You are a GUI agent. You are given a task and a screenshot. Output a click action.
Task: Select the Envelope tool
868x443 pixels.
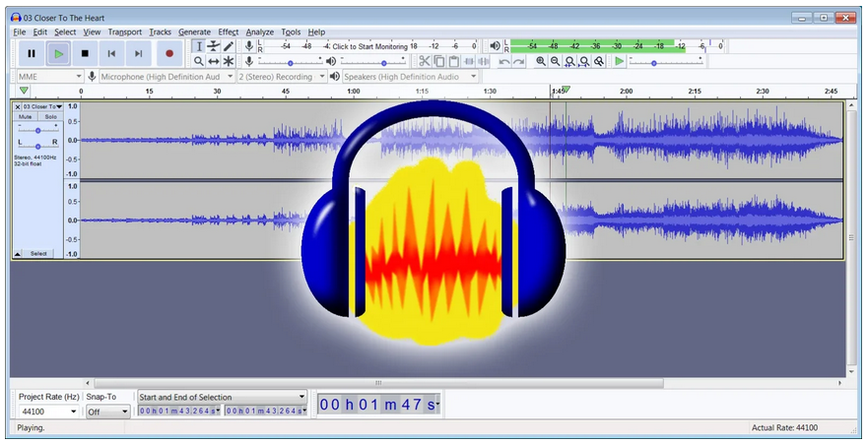(214, 46)
